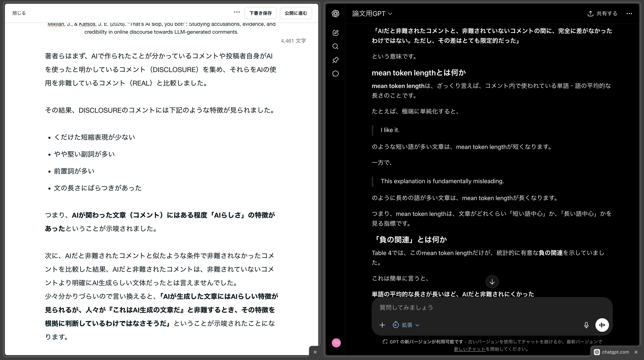Click 共有する share button
The image size is (644, 360).
602,14
